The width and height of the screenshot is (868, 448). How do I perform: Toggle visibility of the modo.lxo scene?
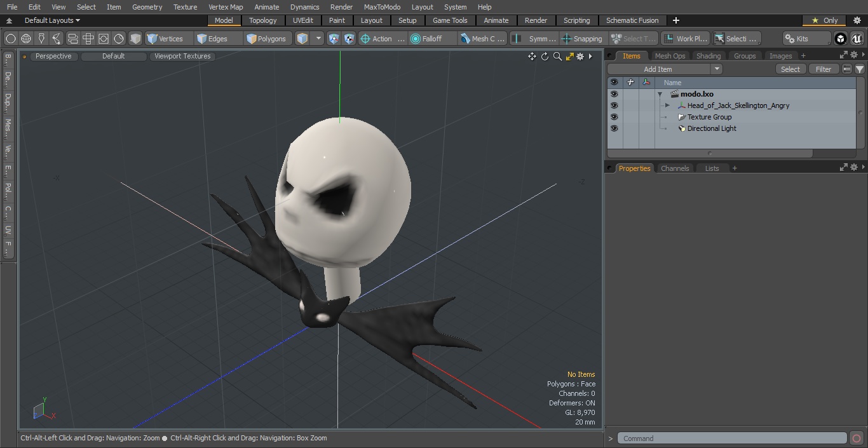[x=614, y=94]
